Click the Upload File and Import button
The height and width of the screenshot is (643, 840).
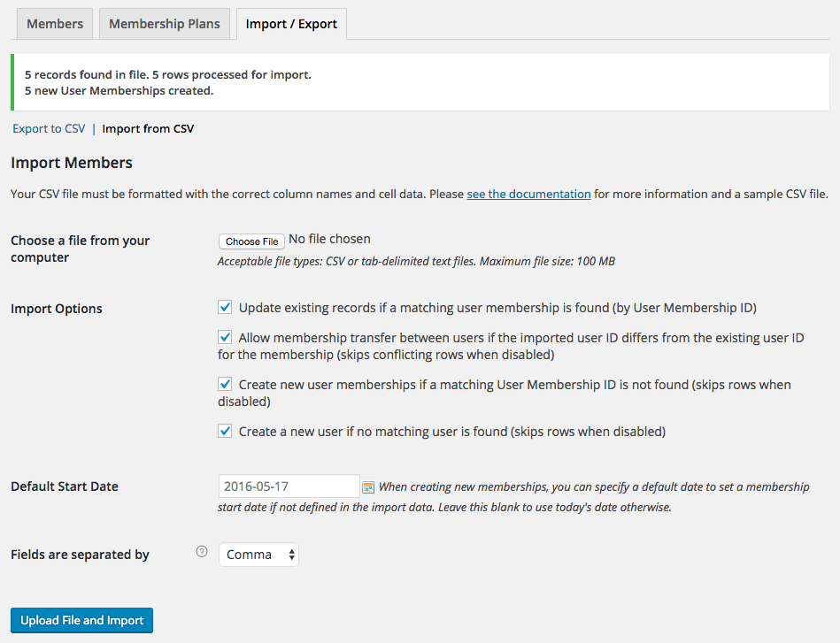point(81,620)
